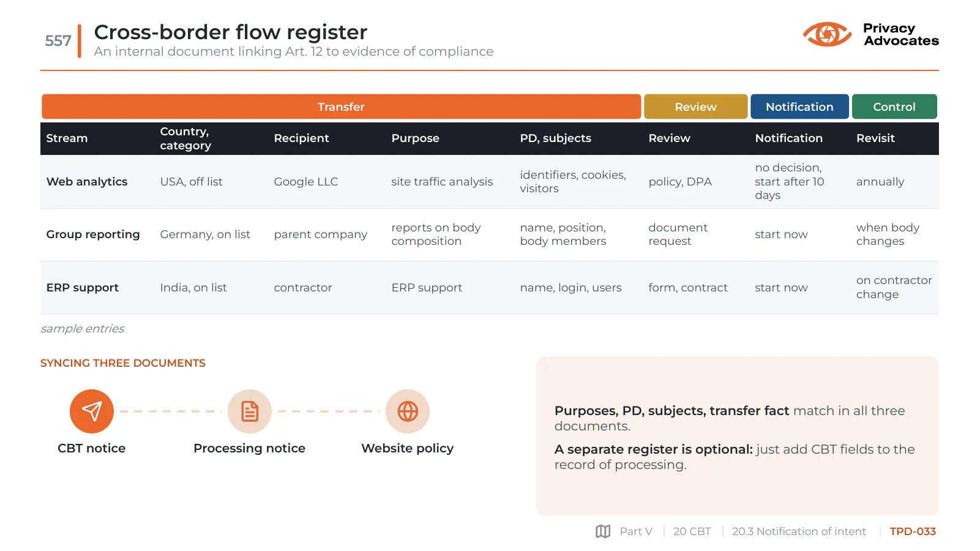Click the 'policy, DPA' review cell

pyautogui.click(x=680, y=182)
